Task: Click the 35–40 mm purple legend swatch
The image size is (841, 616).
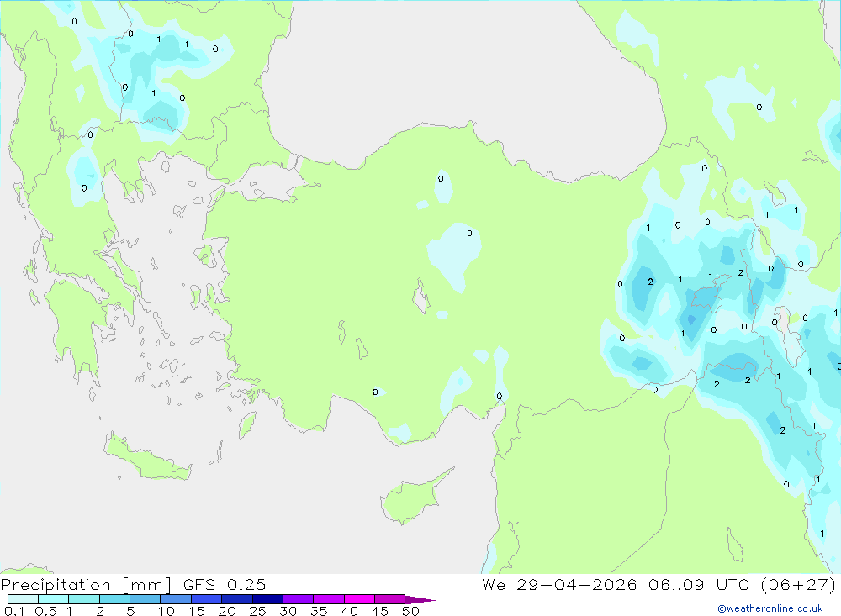Action: (x=329, y=599)
